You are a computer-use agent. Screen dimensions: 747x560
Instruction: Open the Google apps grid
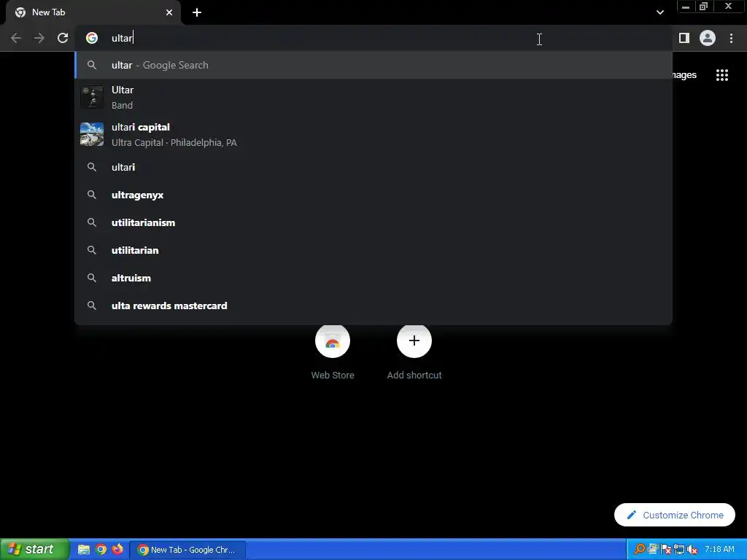click(722, 75)
